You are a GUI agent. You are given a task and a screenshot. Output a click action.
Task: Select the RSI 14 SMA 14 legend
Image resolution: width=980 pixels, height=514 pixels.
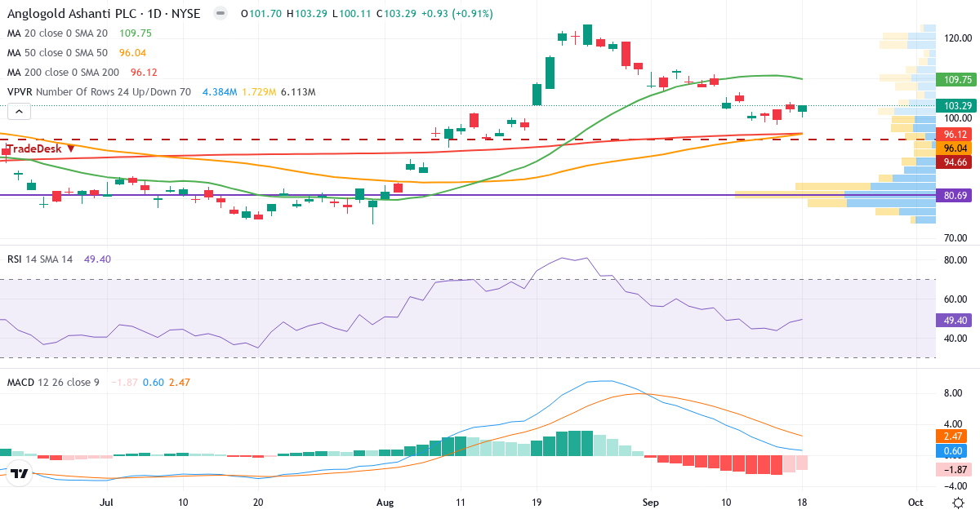click(x=40, y=259)
